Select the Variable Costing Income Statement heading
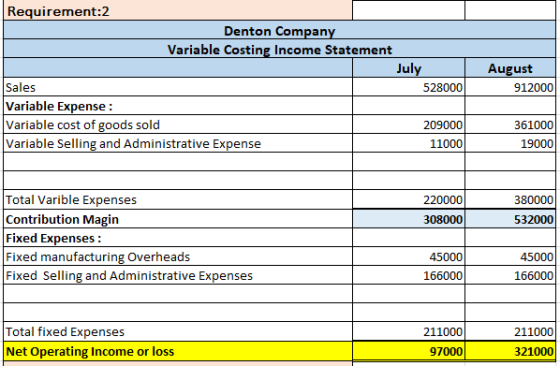This screenshot has height=366, width=560. [x=279, y=49]
